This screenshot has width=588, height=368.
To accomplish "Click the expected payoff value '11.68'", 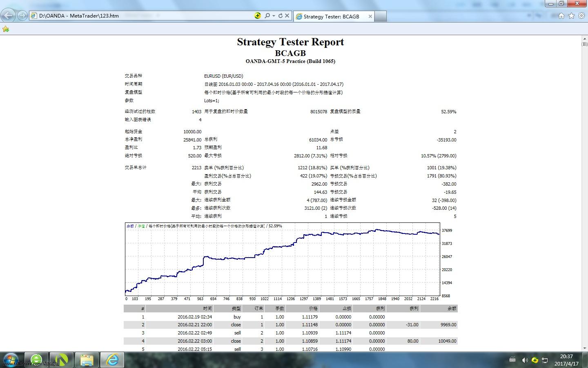I will pyautogui.click(x=322, y=148).
